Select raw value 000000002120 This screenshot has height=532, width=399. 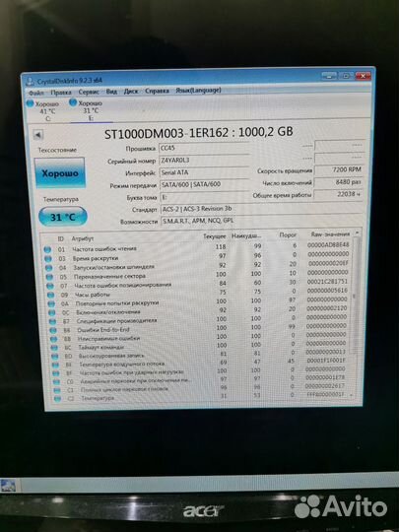tap(327, 308)
